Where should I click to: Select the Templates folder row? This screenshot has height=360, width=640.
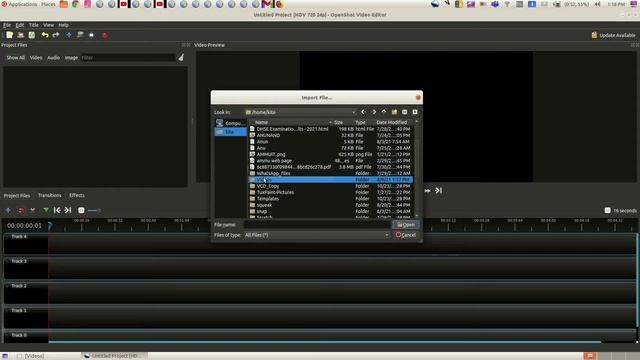pos(331,199)
